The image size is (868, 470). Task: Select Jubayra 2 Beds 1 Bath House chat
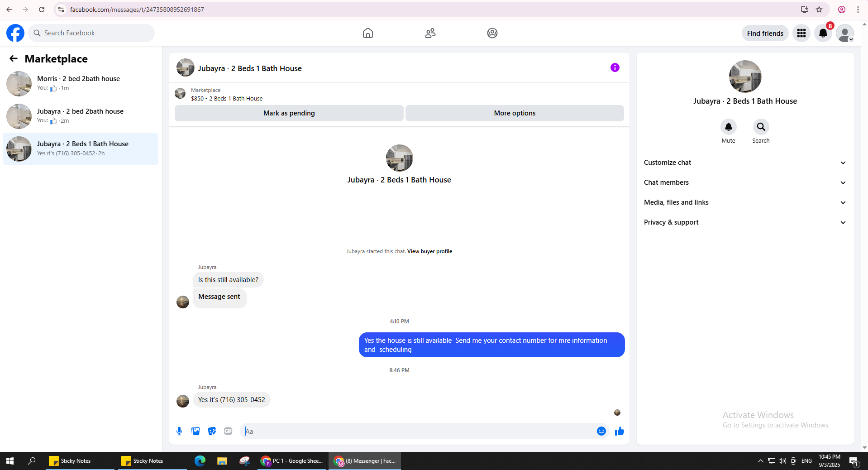pyautogui.click(x=81, y=149)
